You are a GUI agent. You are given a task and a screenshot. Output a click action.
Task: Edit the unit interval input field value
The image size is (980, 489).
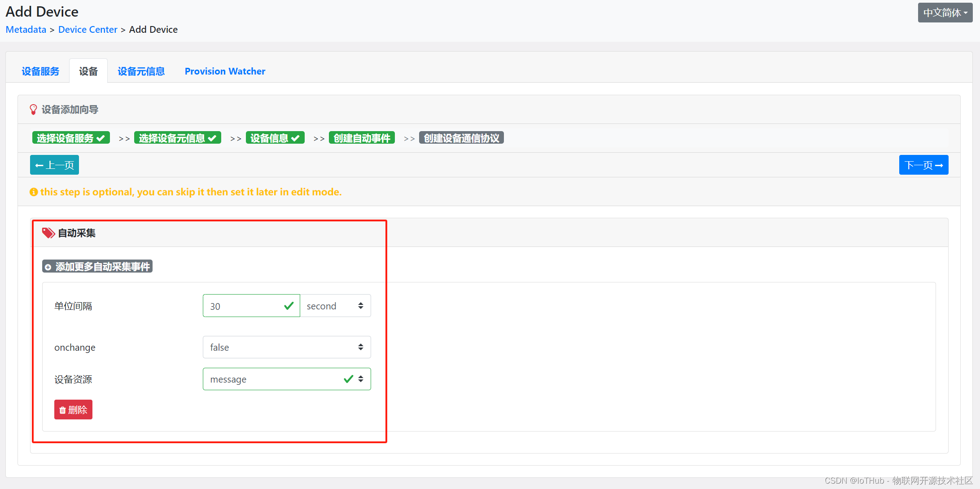(x=244, y=305)
